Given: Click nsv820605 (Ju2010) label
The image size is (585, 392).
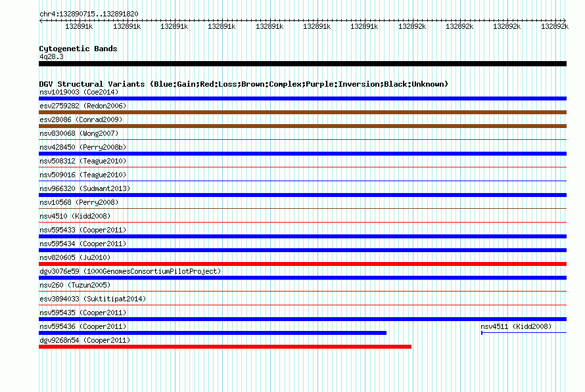Looking at the screenshot, I should [75, 257].
